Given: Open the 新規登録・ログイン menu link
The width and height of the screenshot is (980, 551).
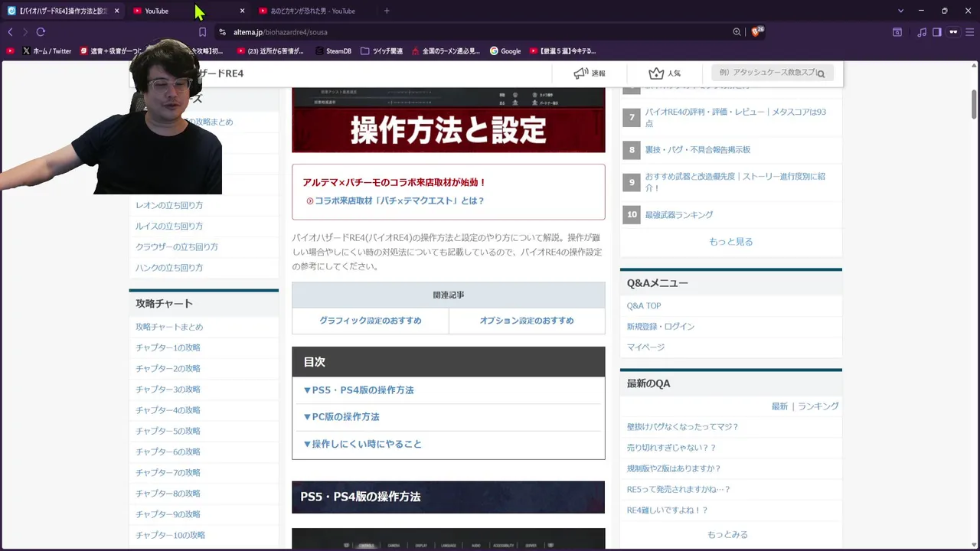Looking at the screenshot, I should pyautogui.click(x=661, y=326).
